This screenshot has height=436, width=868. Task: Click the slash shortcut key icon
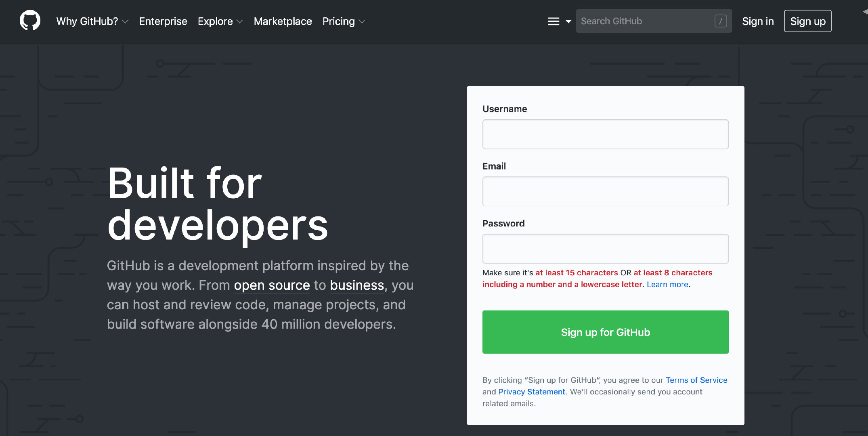click(720, 21)
